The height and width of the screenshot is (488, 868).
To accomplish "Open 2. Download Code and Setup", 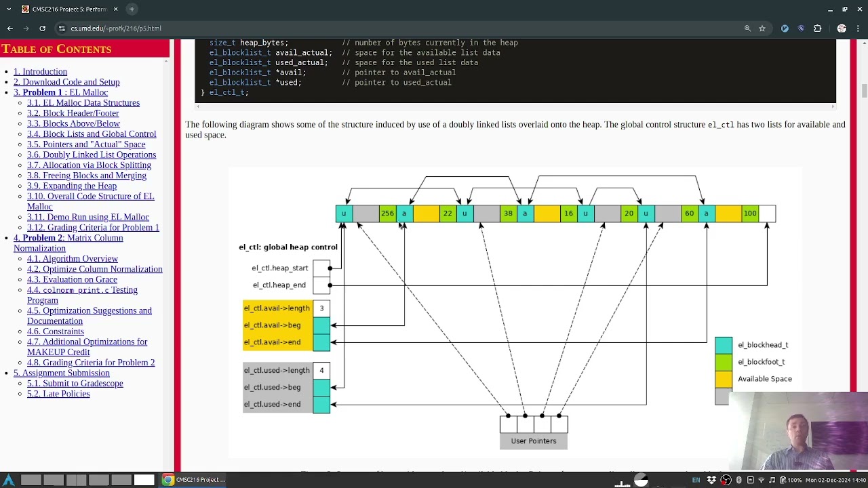I will 66,82.
